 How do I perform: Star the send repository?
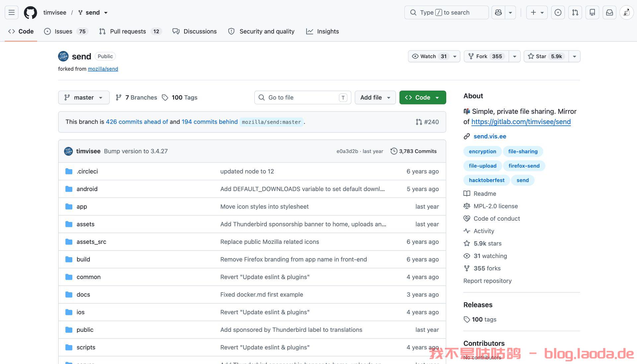coord(546,56)
